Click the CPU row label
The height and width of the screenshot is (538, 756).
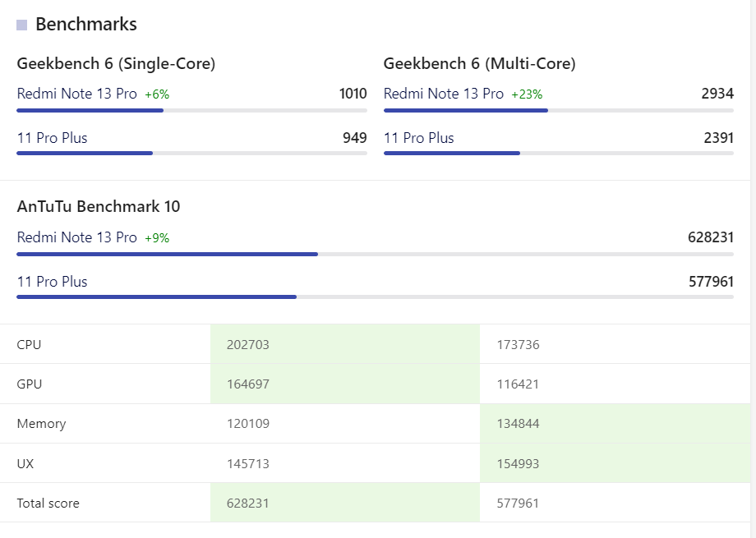tap(29, 345)
